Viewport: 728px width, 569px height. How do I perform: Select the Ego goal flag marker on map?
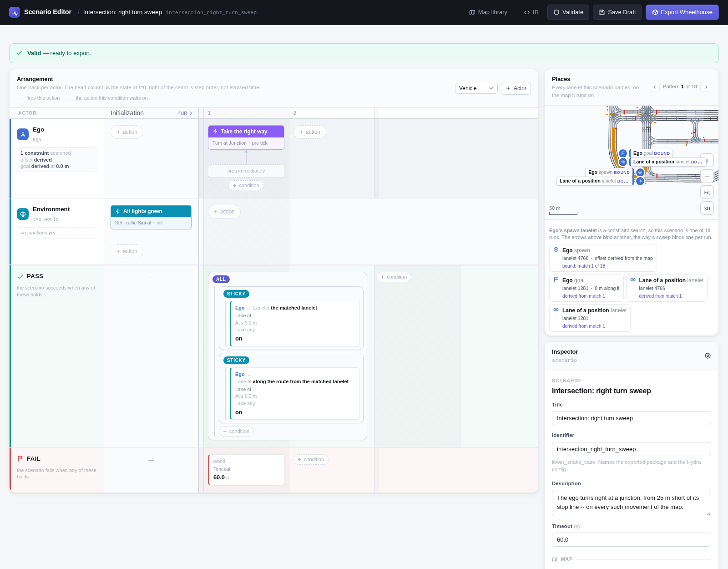[623, 153]
